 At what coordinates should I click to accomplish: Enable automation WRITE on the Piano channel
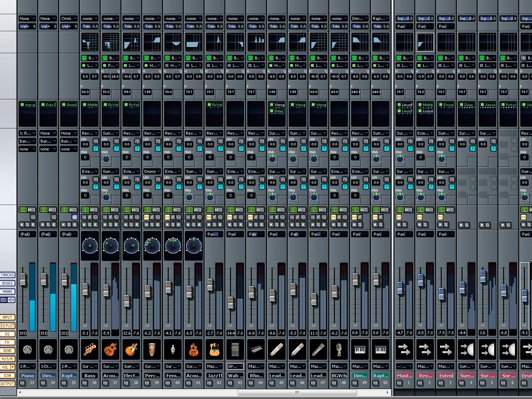coord(32,209)
